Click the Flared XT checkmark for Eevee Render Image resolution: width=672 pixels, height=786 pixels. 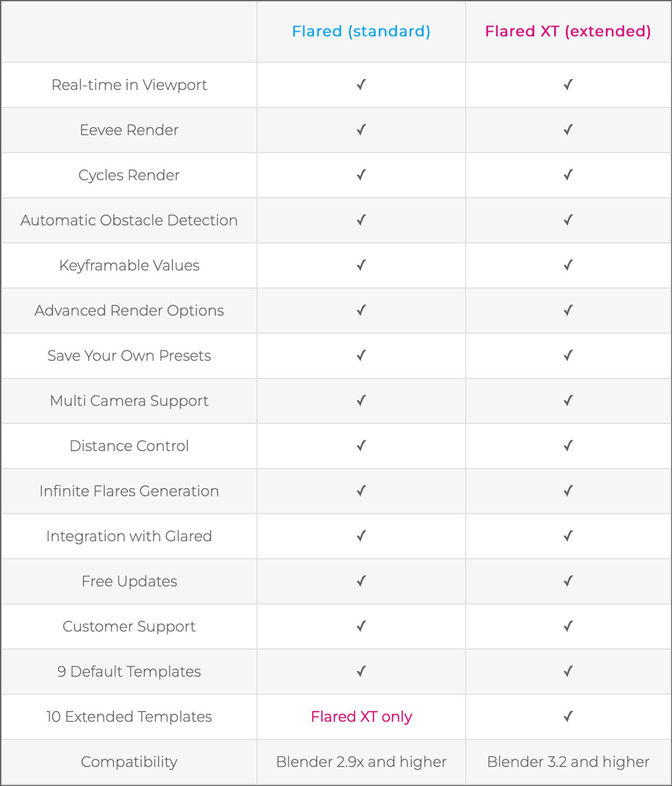click(x=567, y=129)
